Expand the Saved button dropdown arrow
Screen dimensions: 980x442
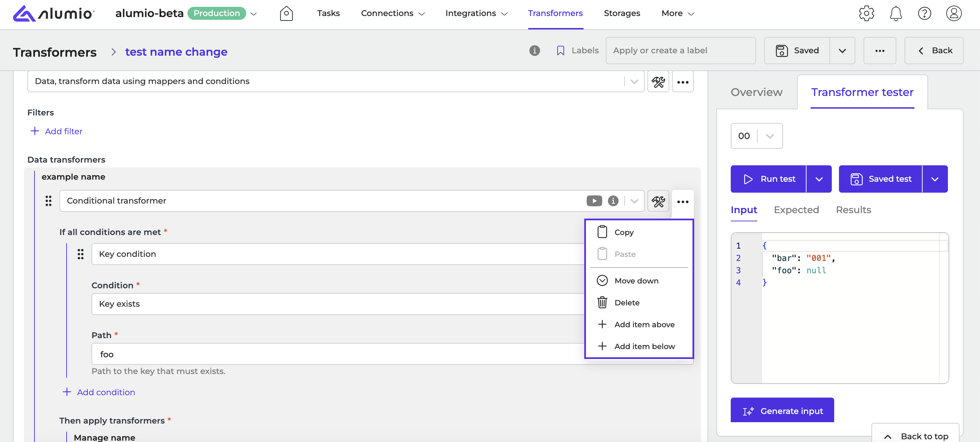tap(842, 51)
